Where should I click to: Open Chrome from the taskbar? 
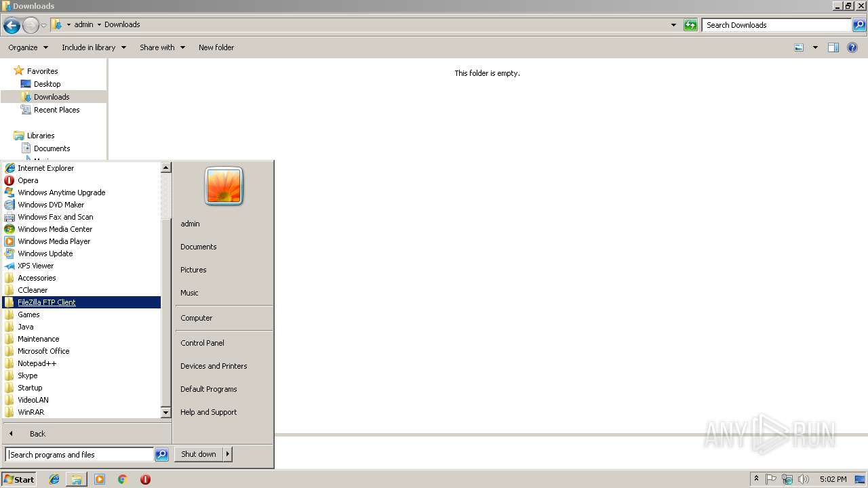(123, 479)
